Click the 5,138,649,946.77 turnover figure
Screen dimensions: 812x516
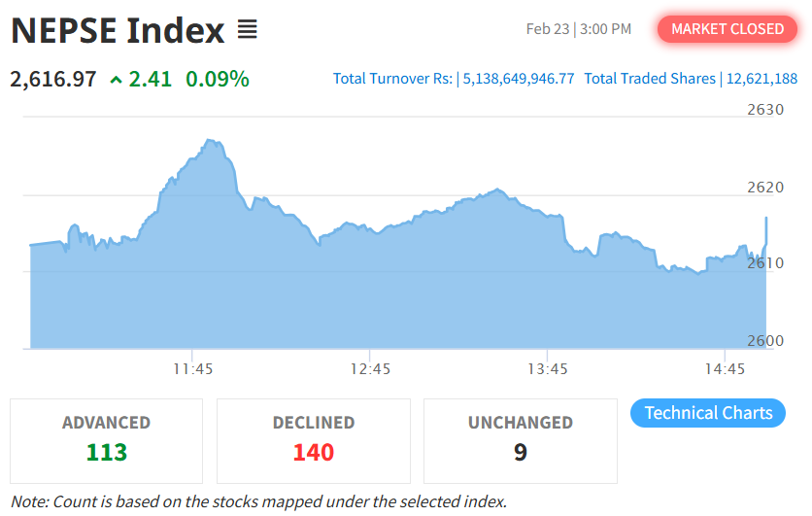click(519, 79)
